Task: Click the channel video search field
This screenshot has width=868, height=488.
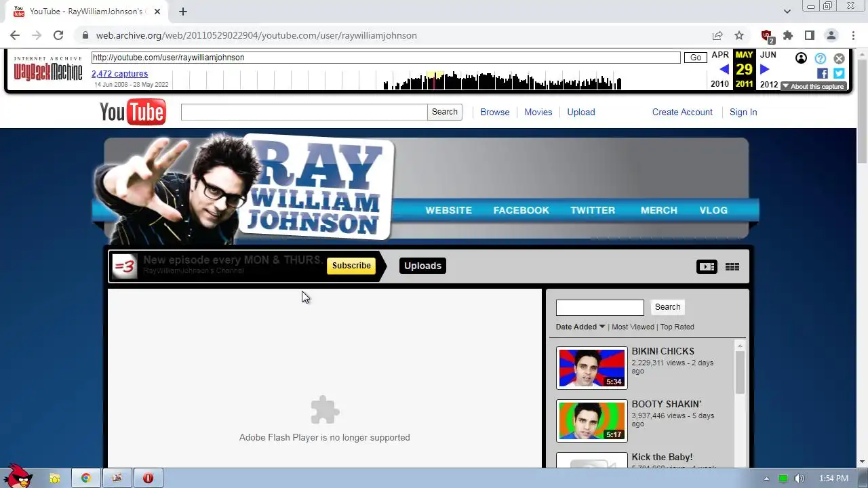Action: pos(600,308)
